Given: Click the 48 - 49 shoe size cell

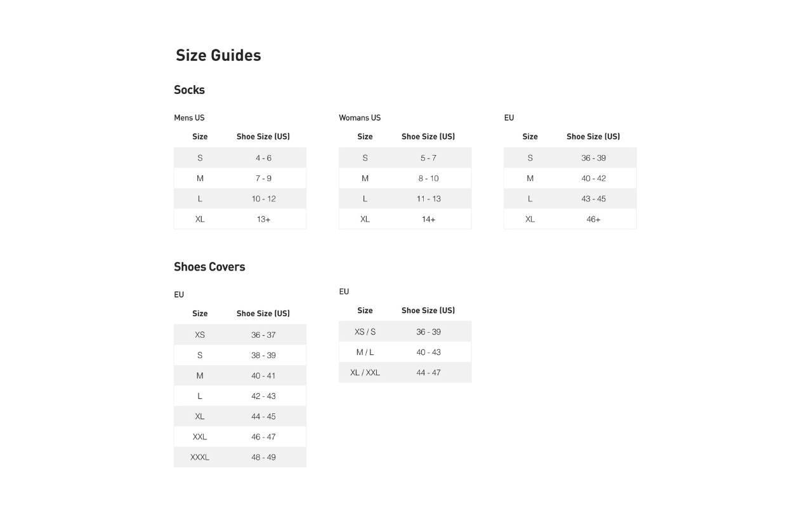Looking at the screenshot, I should point(263,457).
